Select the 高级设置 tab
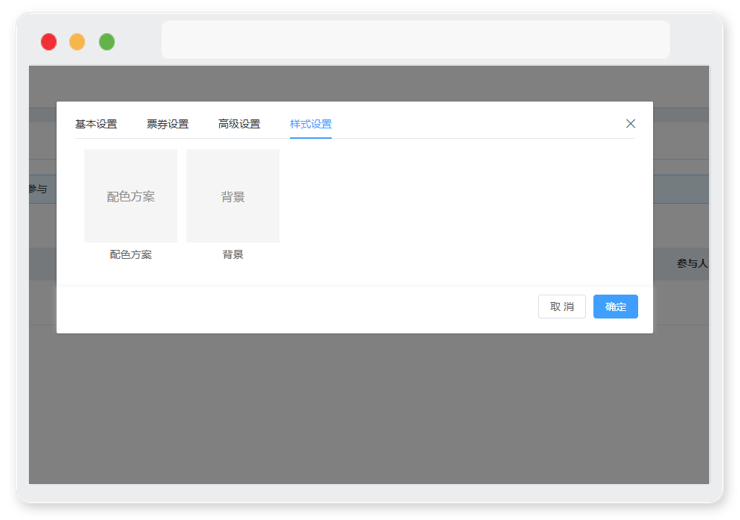Viewport: 740px width, 520px height. click(239, 124)
